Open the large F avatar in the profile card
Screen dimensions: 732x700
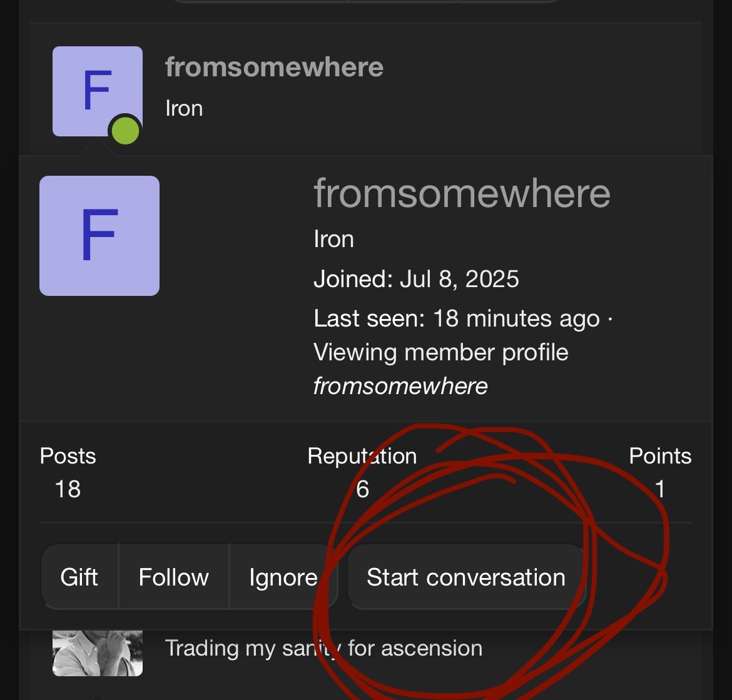(99, 236)
